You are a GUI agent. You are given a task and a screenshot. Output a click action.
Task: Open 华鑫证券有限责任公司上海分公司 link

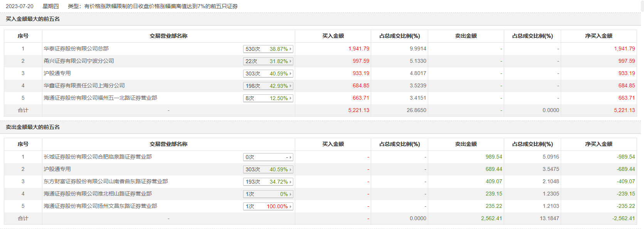[x=84, y=85]
